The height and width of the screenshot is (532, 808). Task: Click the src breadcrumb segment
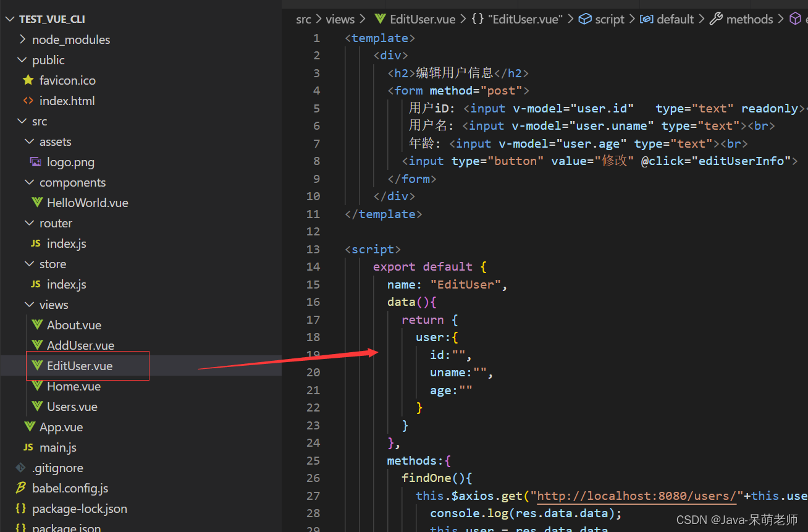point(303,19)
